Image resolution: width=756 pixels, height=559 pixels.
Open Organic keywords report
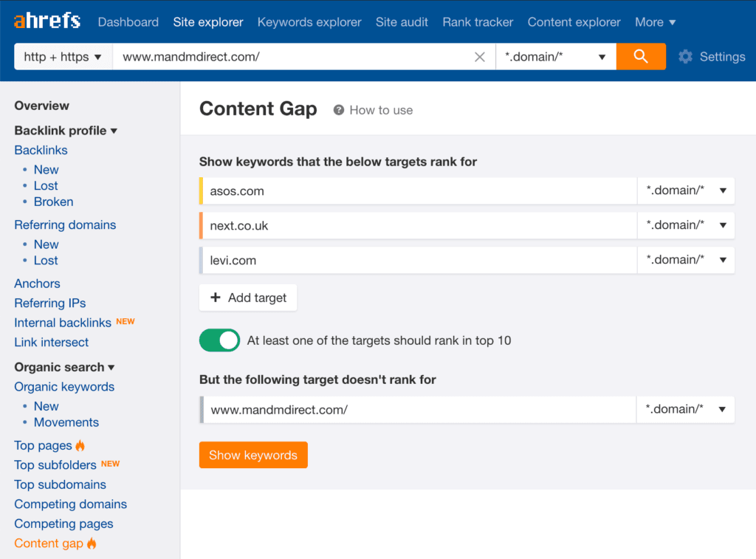point(64,387)
